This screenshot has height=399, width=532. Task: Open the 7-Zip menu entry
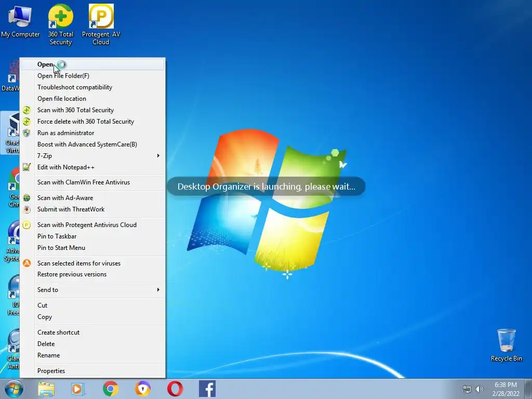(92, 156)
